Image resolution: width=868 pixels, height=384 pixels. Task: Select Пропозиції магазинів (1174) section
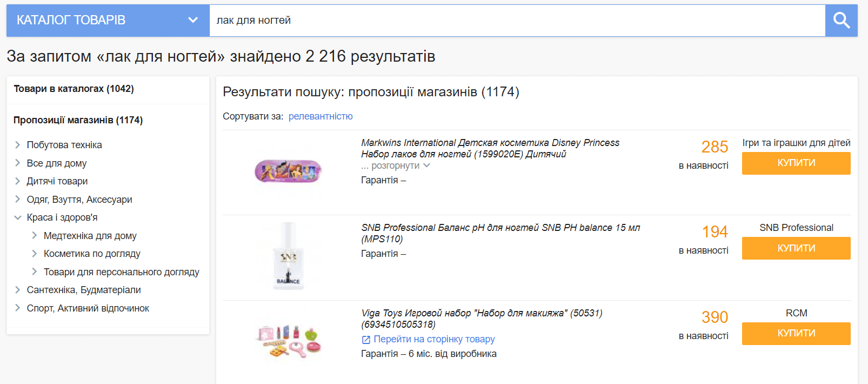coord(78,120)
